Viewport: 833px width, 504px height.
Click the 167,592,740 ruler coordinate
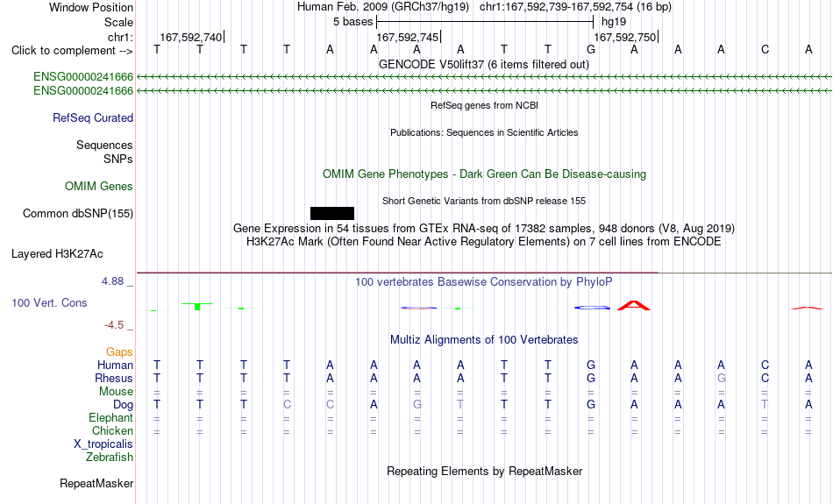191,37
